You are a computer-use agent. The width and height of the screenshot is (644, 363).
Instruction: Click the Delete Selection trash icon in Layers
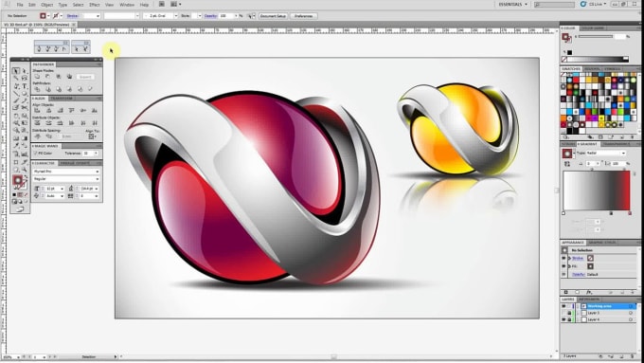click(632, 356)
